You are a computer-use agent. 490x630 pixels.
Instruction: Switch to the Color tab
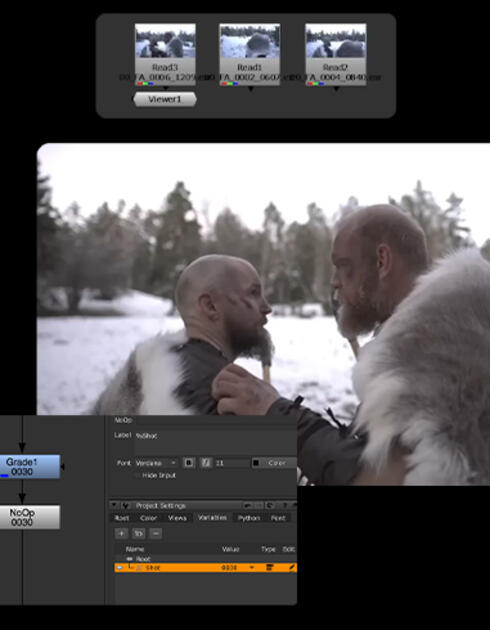148,518
